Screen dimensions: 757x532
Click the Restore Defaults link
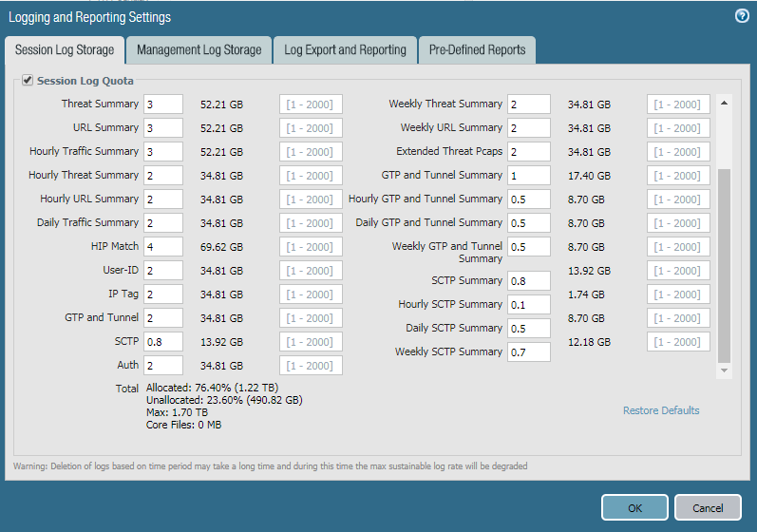point(661,410)
